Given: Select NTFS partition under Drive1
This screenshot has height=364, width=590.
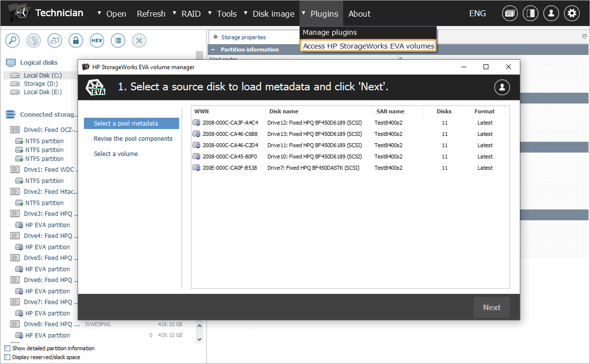Looking at the screenshot, I should tap(45, 181).
